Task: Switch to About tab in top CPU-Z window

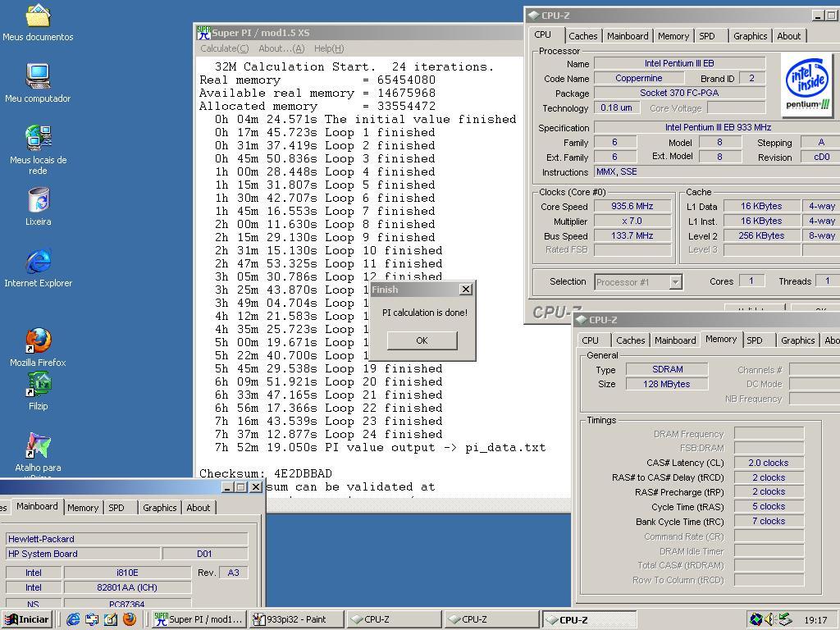Action: pyautogui.click(x=789, y=36)
